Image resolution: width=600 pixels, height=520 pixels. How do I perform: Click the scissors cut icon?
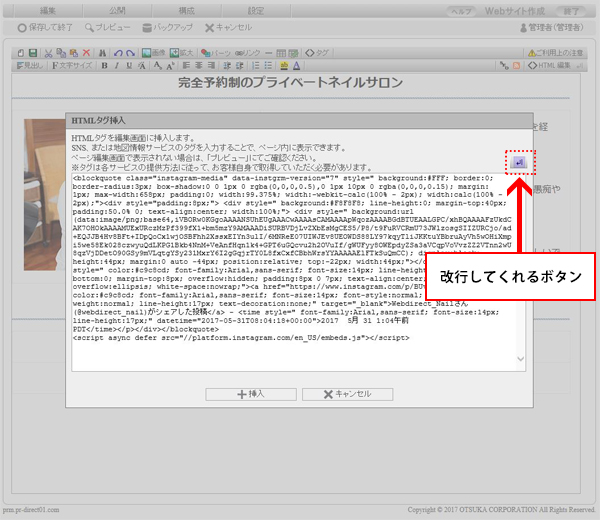click(48, 53)
